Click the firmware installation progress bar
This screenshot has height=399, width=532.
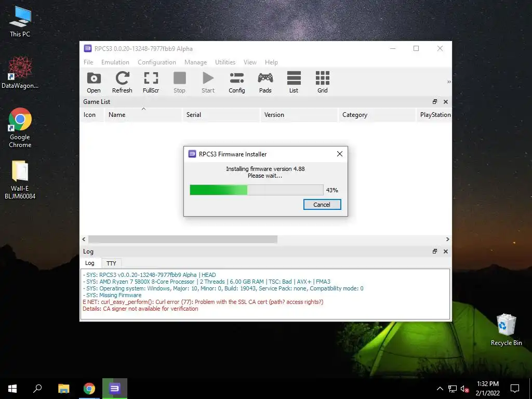(x=257, y=190)
